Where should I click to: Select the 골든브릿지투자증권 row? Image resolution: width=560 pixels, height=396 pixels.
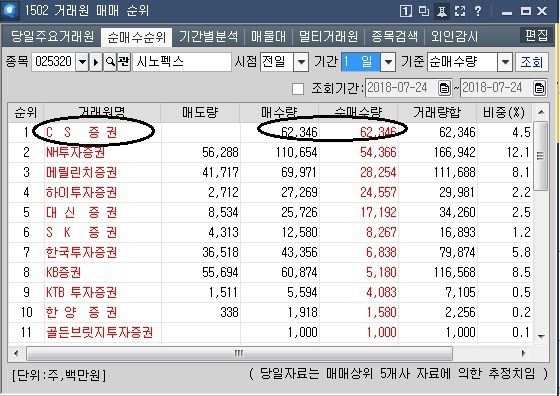[x=270, y=332]
